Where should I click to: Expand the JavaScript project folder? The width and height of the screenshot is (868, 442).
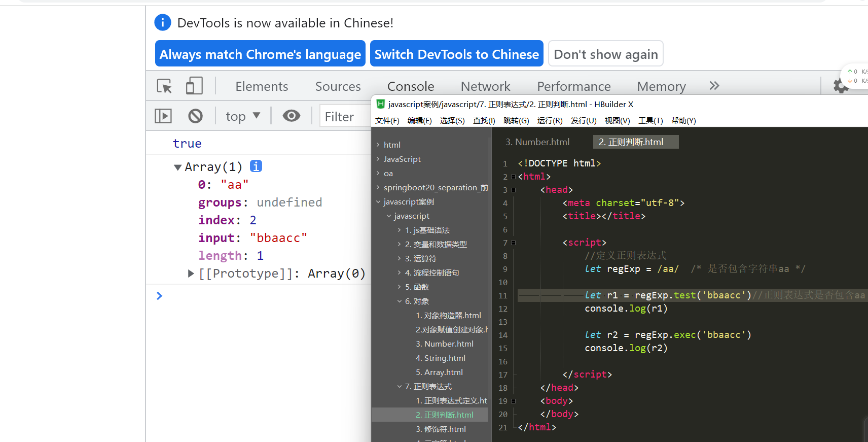click(378, 159)
